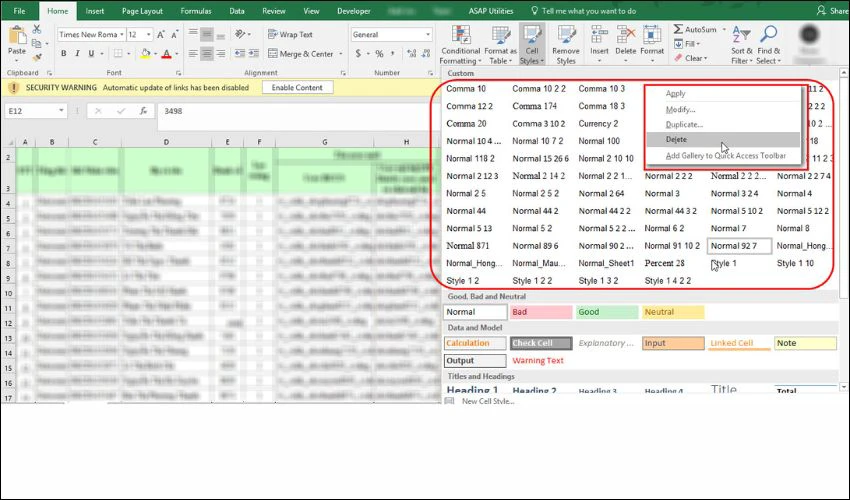Click the Insert Function fx icon
This screenshot has width=850, height=500.
point(143,111)
